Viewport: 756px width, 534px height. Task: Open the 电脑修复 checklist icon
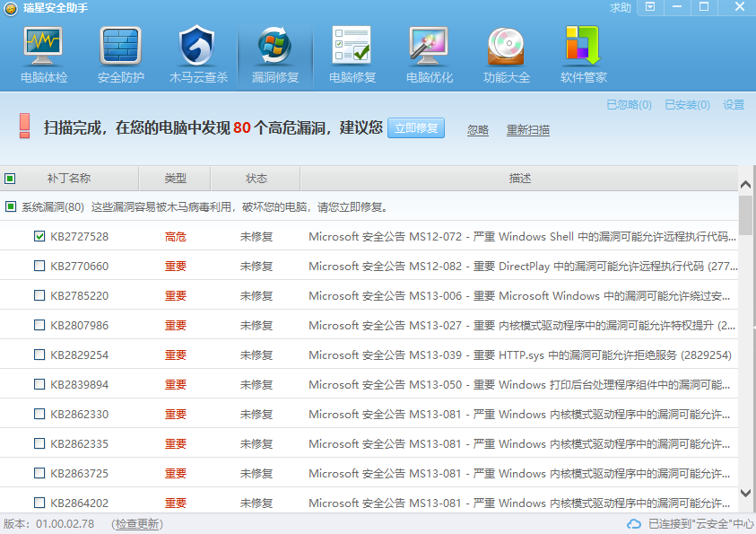[352, 45]
